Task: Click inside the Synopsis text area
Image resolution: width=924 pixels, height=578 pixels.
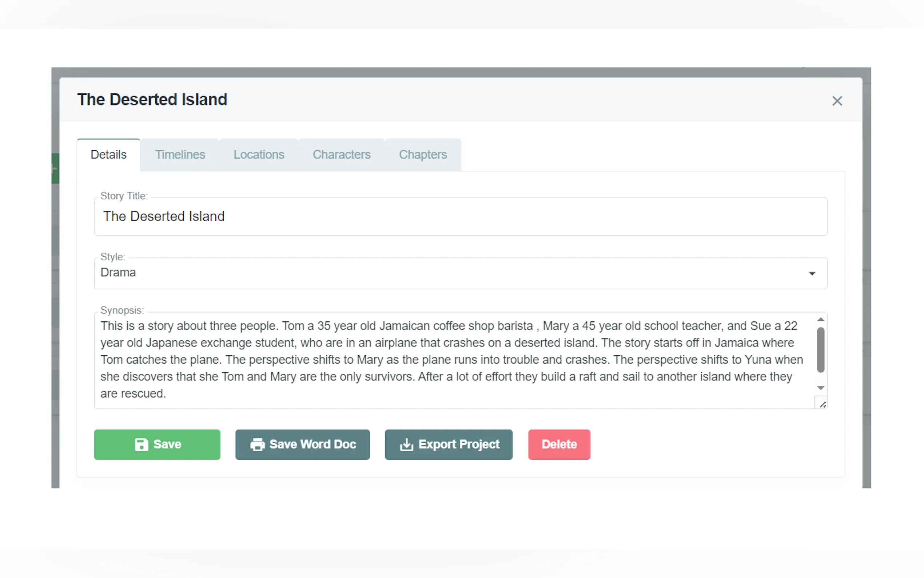Action: coord(455,360)
